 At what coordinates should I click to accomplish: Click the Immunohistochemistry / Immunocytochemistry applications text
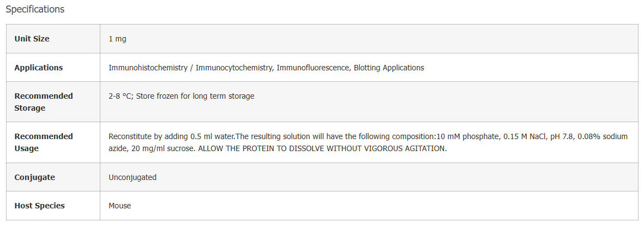(x=190, y=68)
